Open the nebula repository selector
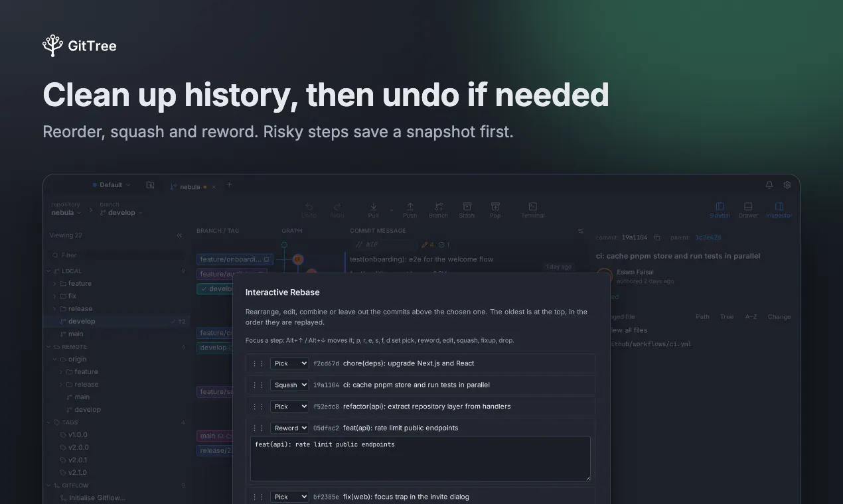This screenshot has width=843, height=504. tap(66, 213)
